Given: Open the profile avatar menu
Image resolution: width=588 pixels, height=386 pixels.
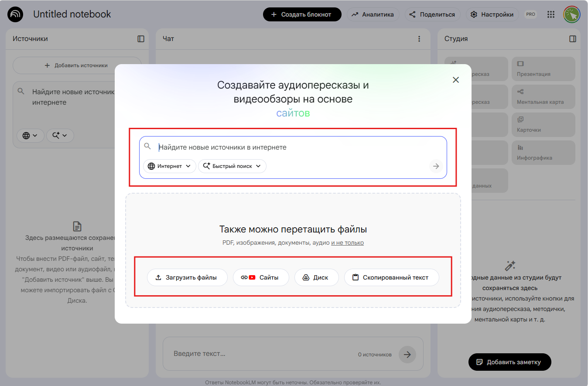Looking at the screenshot, I should [571, 14].
